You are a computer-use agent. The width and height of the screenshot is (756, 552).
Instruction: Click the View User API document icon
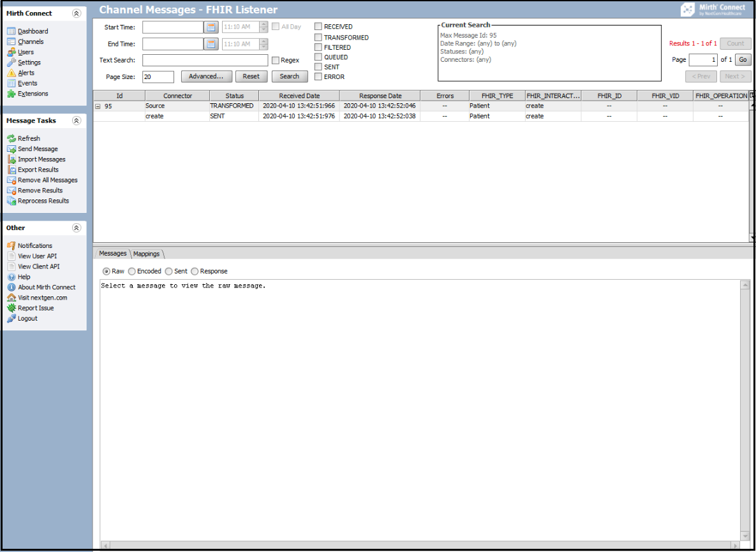(x=11, y=256)
